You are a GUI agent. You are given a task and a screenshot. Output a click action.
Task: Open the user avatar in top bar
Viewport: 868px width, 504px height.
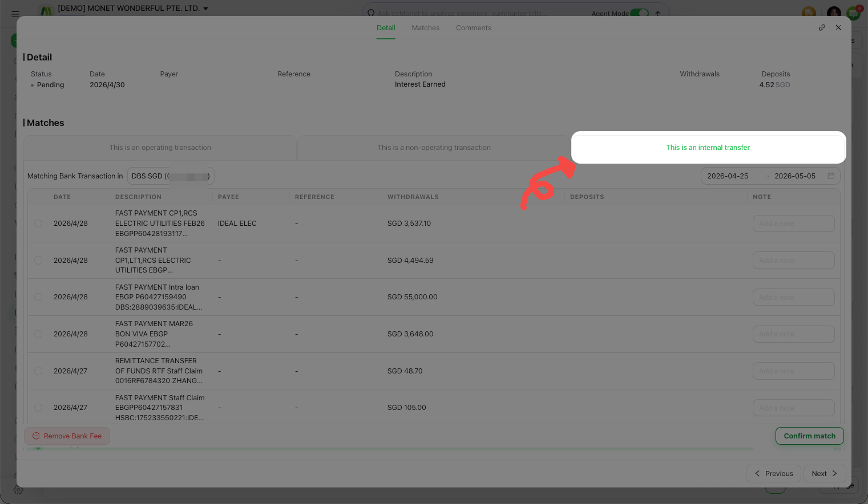pyautogui.click(x=834, y=12)
